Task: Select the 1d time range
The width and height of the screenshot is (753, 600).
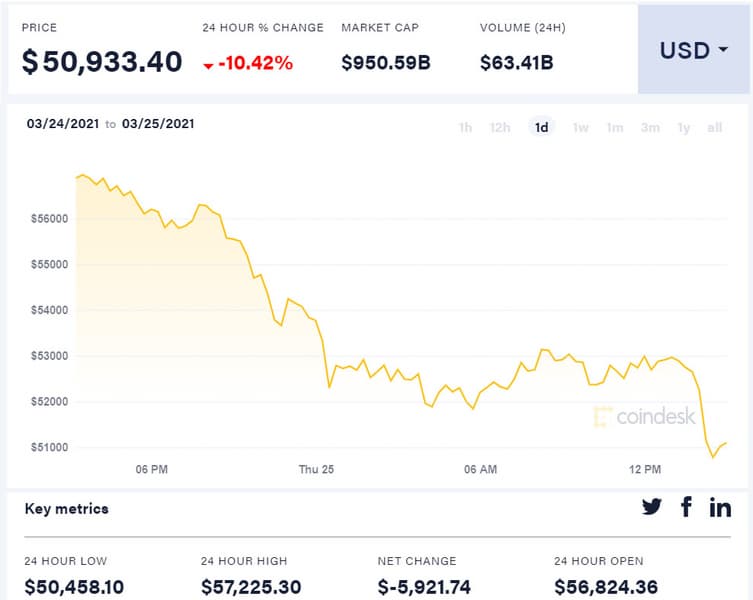Action: click(x=541, y=127)
